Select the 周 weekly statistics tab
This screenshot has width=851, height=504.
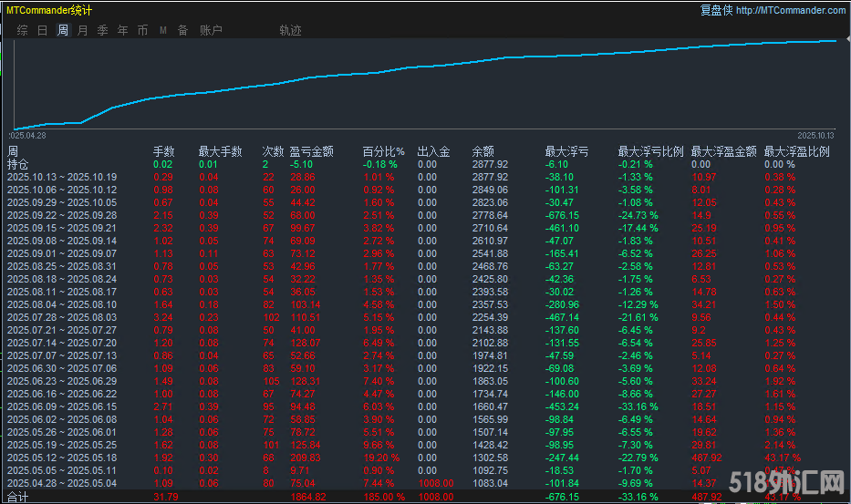(62, 30)
